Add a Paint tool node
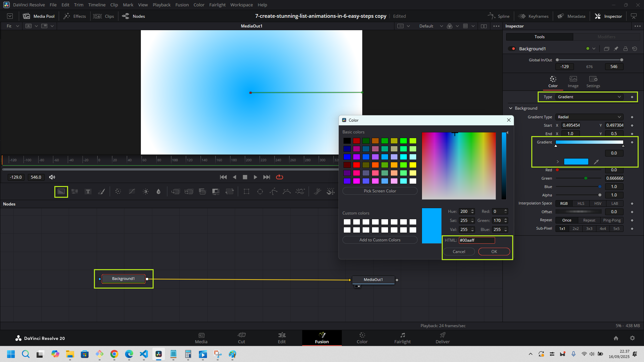The width and height of the screenshot is (644, 362). pyautogui.click(x=101, y=192)
